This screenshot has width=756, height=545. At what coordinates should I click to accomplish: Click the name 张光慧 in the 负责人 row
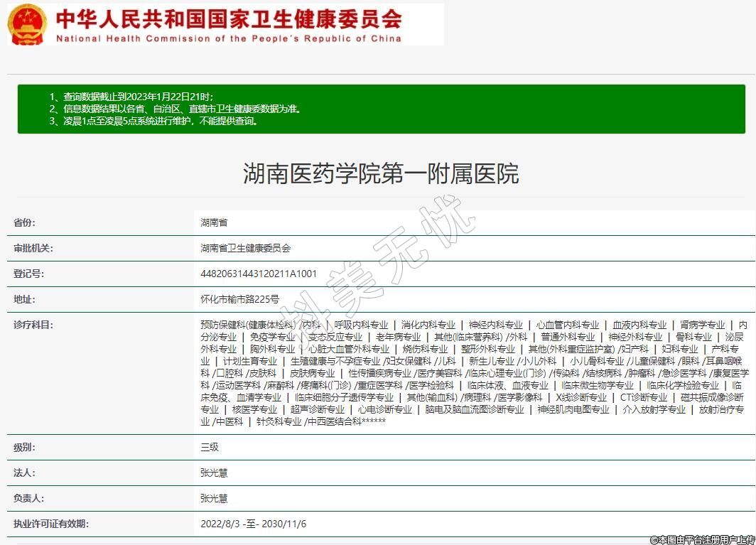click(214, 498)
